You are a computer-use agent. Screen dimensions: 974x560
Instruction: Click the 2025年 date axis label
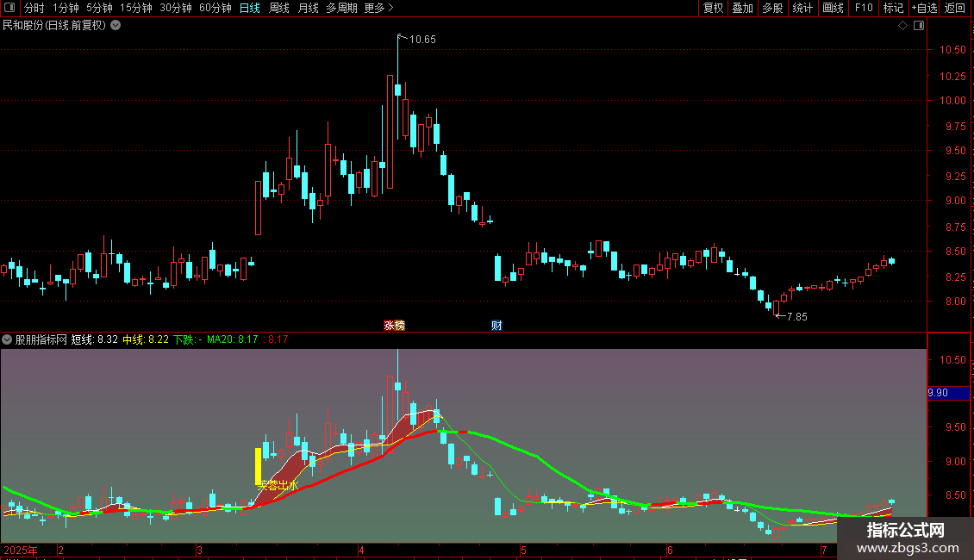click(x=21, y=550)
